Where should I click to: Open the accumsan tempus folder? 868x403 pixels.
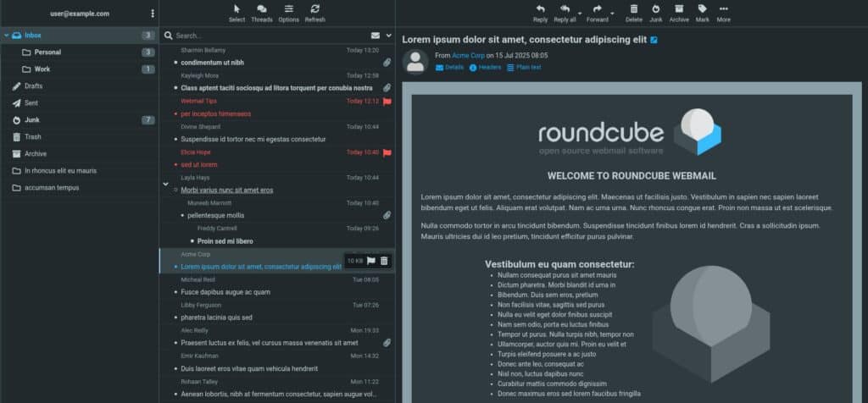(x=80, y=187)
